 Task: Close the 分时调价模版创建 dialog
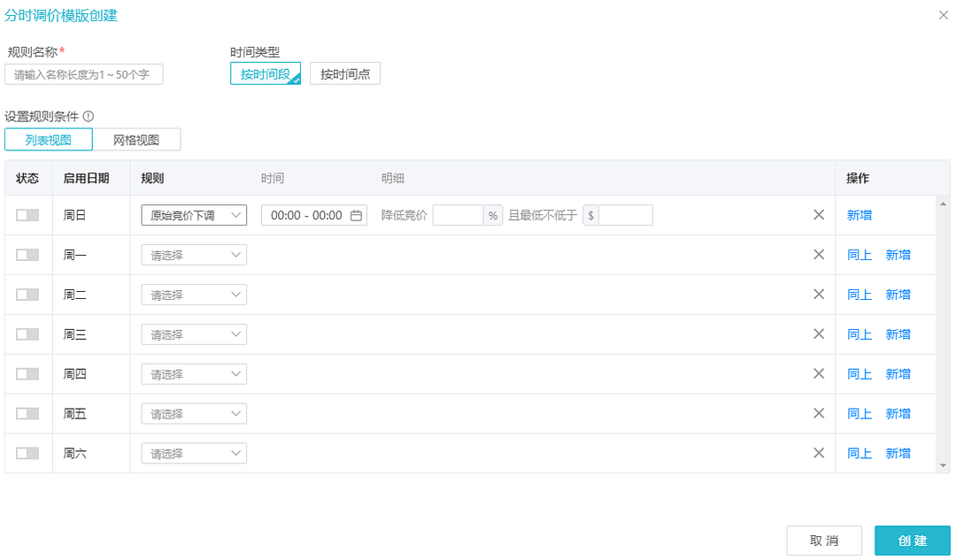(944, 15)
